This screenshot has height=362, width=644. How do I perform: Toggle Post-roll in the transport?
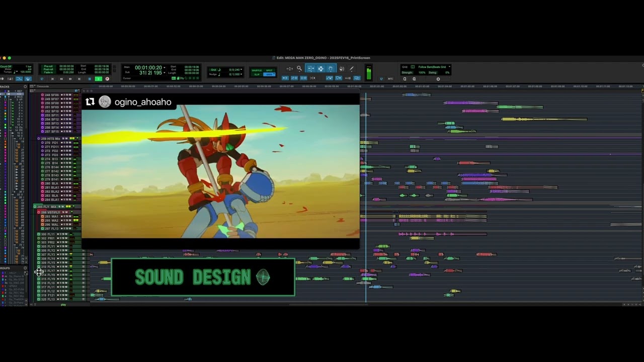coord(47,69)
